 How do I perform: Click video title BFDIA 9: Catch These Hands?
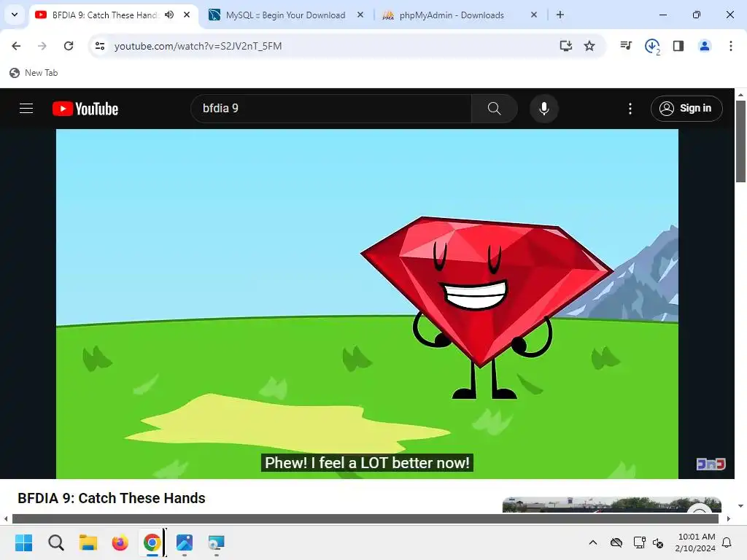(x=112, y=498)
